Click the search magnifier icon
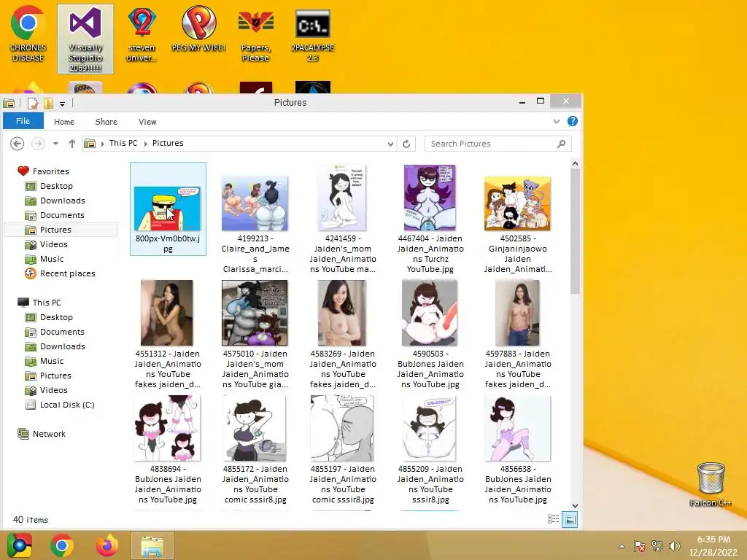This screenshot has height=560, width=747. 561,144
